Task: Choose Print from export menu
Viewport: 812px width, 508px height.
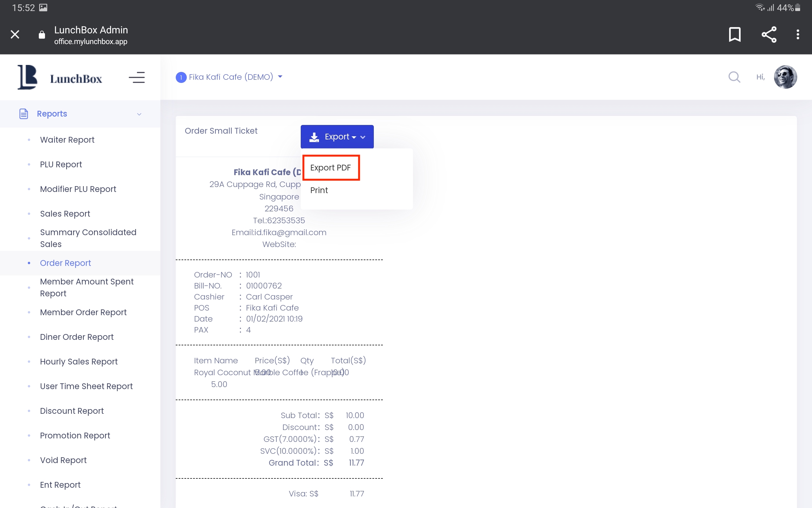Action: pos(319,190)
